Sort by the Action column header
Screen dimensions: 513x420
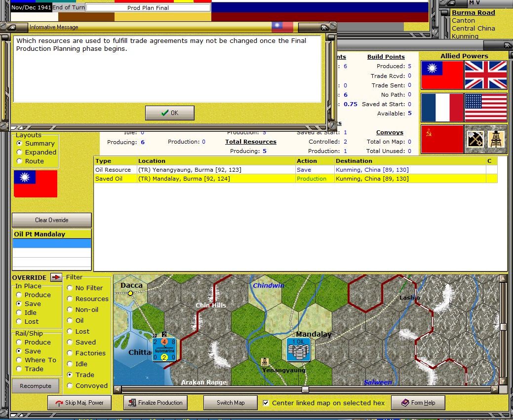315,161
